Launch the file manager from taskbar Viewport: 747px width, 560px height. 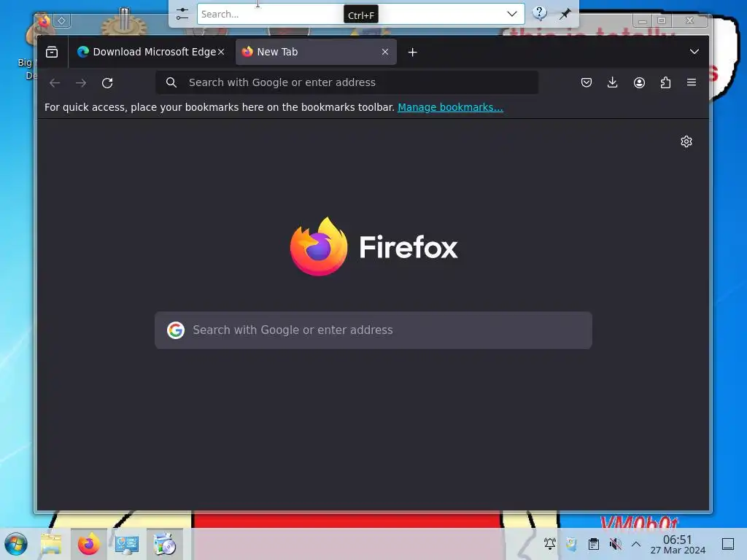(x=51, y=544)
